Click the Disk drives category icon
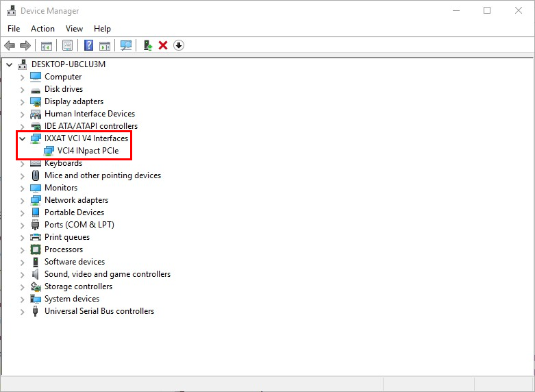Viewport: 535px width, 392px height. click(36, 90)
